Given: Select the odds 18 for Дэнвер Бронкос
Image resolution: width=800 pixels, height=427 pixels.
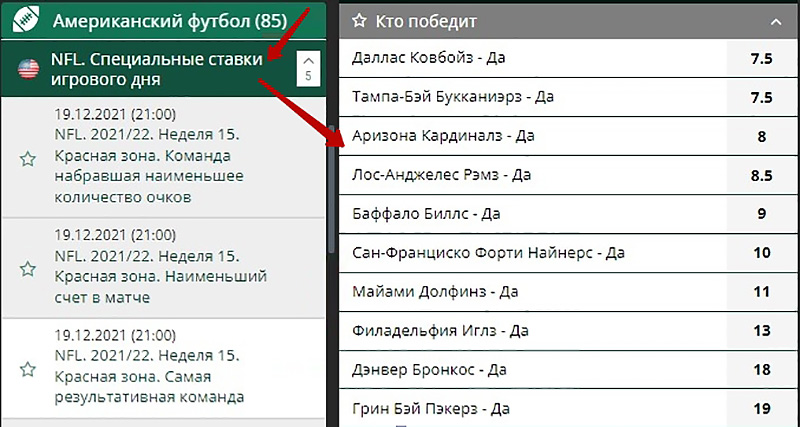Looking at the screenshot, I should click(762, 370).
